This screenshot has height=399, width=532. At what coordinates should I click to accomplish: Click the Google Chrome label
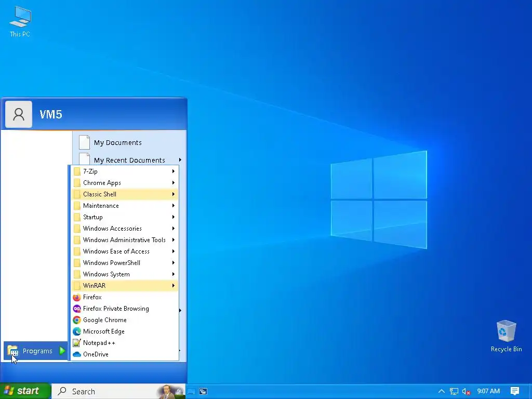(105, 320)
